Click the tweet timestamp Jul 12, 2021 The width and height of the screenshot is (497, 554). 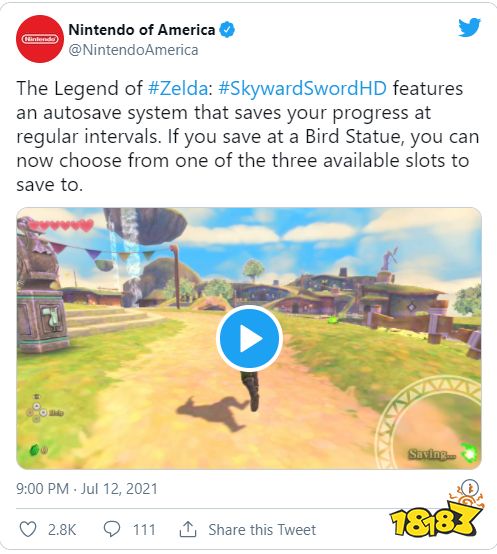click(x=87, y=489)
